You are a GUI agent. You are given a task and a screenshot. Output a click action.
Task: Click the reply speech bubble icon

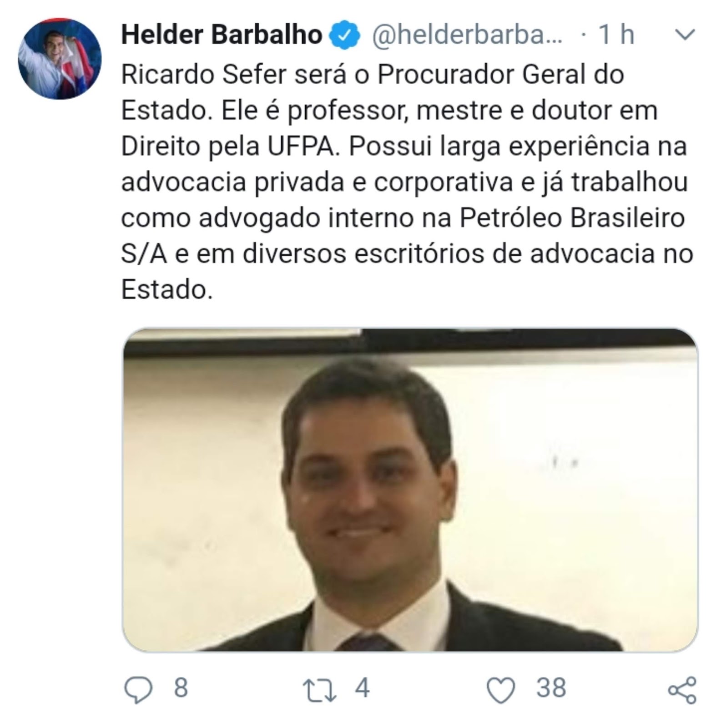click(138, 690)
